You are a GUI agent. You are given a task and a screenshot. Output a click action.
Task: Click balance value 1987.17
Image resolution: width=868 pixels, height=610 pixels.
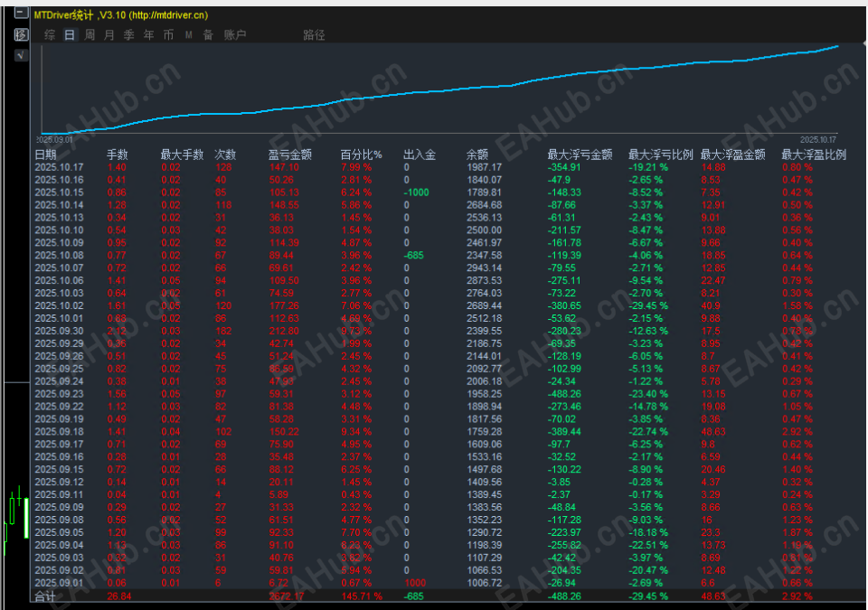click(x=485, y=167)
